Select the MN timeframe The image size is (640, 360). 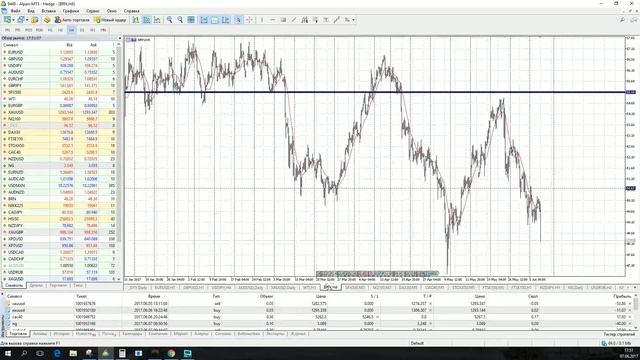(103, 30)
